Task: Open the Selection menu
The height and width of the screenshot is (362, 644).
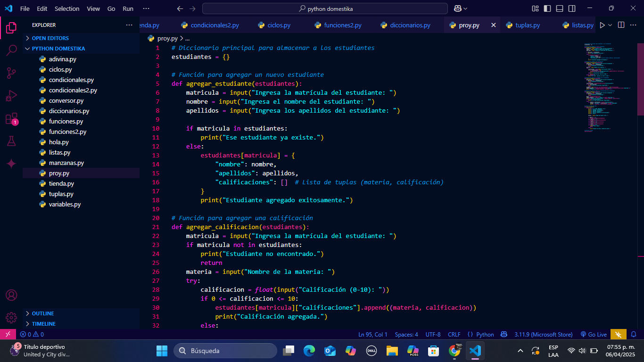Action: [x=67, y=8]
